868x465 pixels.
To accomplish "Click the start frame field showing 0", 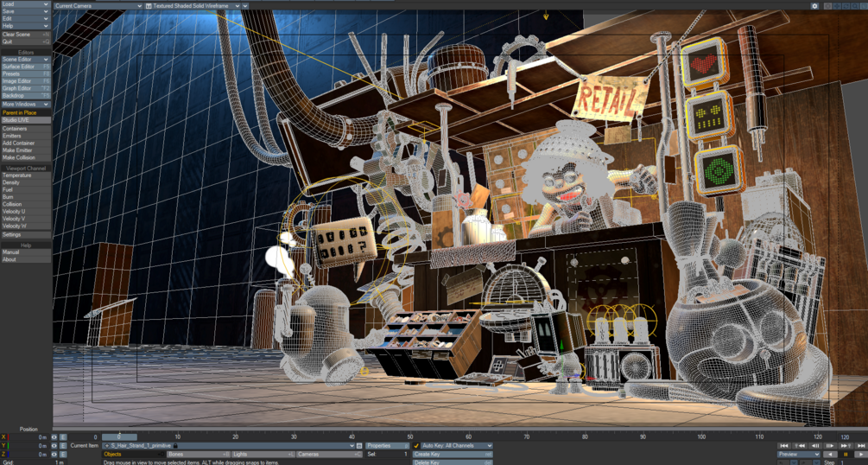I will [x=84, y=437].
